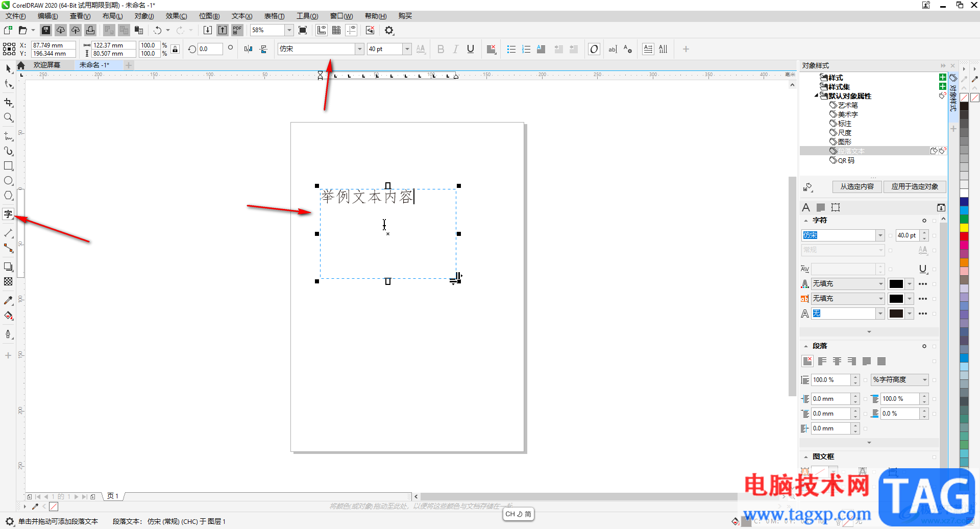Viewport: 980px width, 529px height.
Task: Open the Effects menu
Action: [176, 16]
